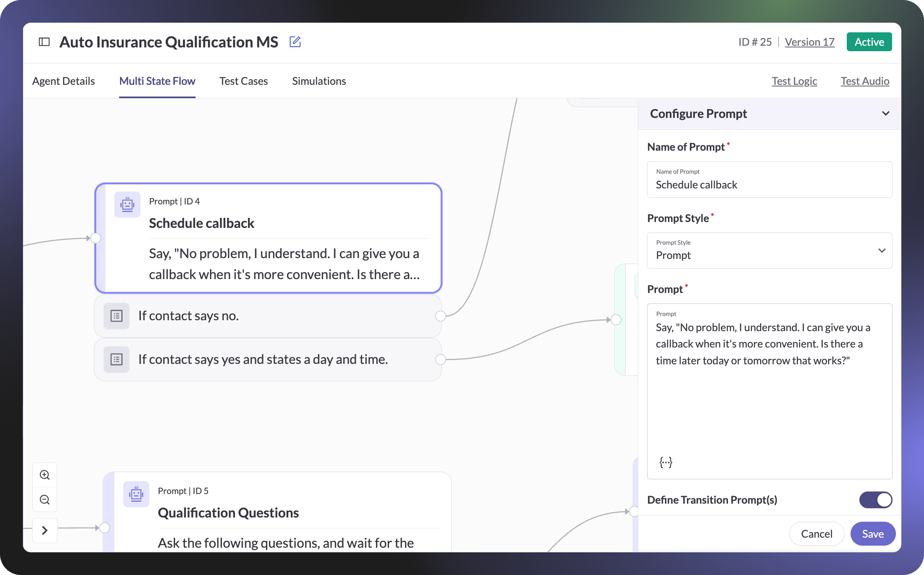This screenshot has width=924, height=575.
Task: Toggle the sidebar panel icon
Action: pos(44,42)
